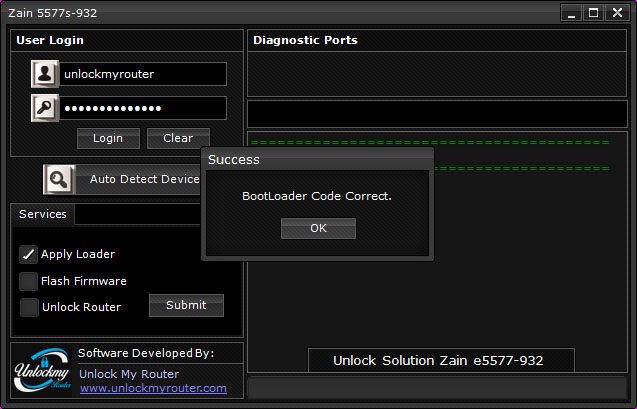637x409 pixels.
Task: Click the BootLoader Code Correct. message
Action: point(317,196)
